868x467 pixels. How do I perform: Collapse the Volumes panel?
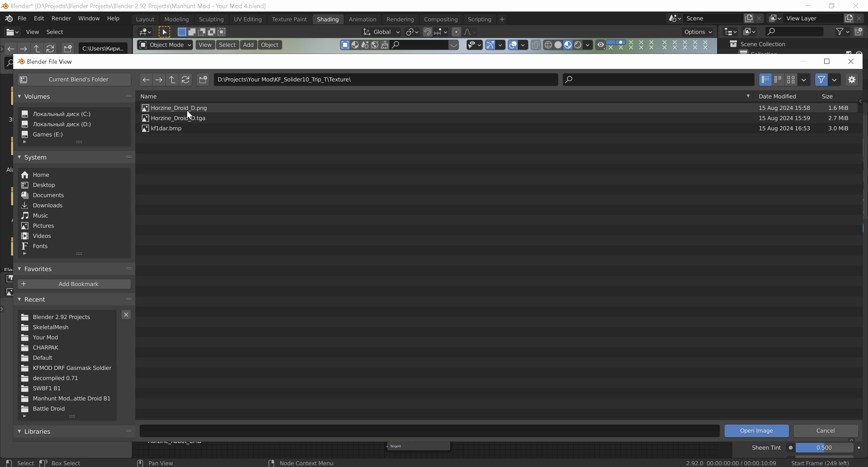(x=19, y=96)
